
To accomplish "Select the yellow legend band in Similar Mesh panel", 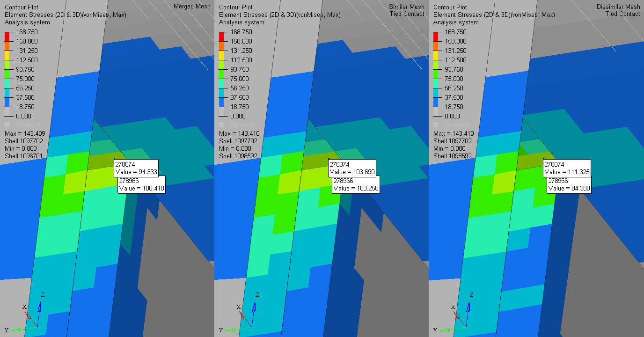I will pyautogui.click(x=222, y=55).
